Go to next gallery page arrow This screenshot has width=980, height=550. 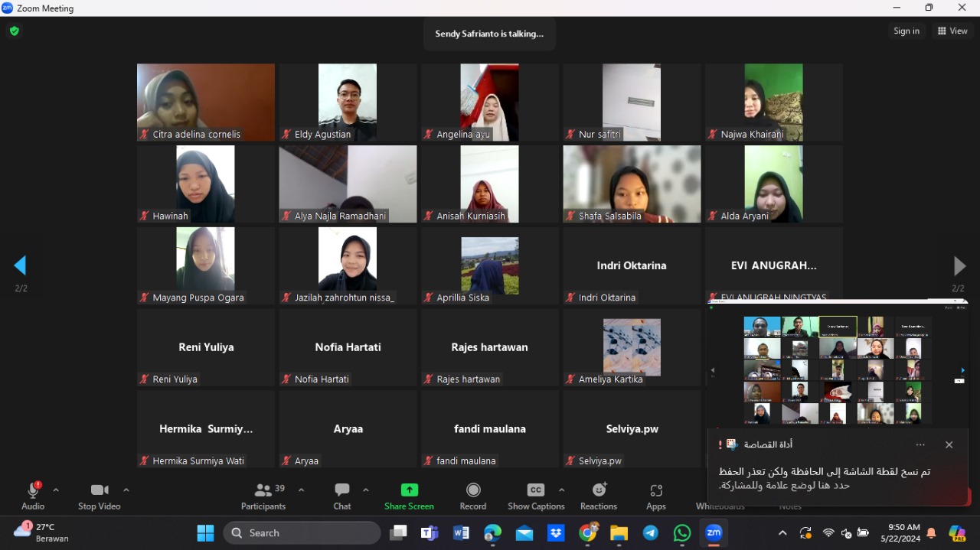tap(959, 265)
